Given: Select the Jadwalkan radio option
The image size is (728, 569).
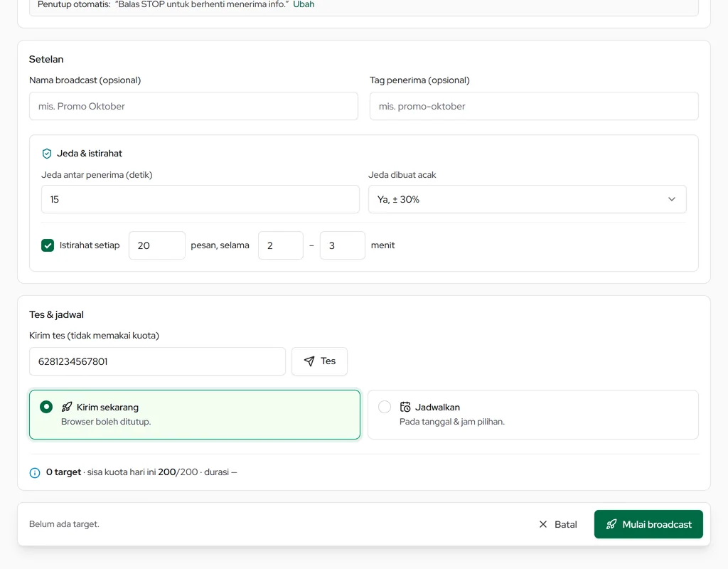Looking at the screenshot, I should (x=385, y=407).
